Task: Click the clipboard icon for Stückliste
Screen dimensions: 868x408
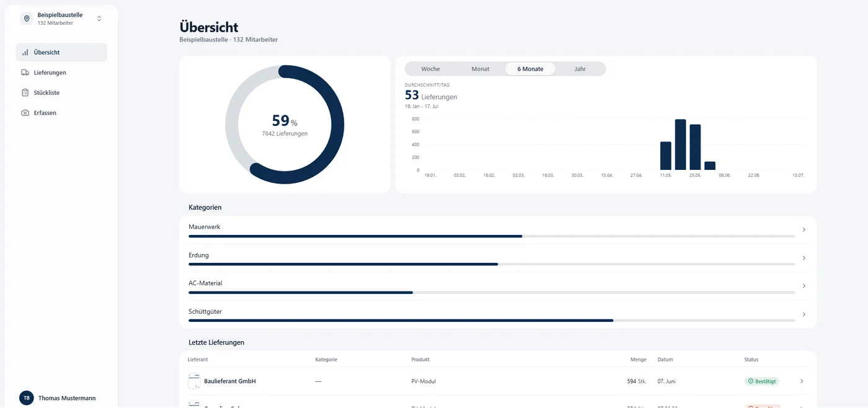Action: pyautogui.click(x=25, y=92)
